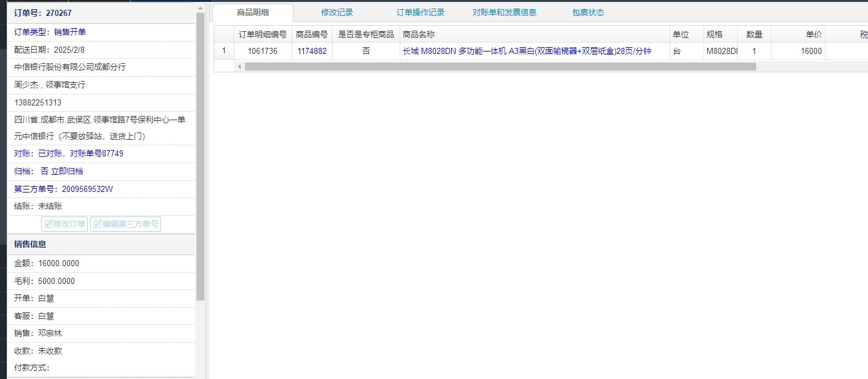This screenshot has width=868, height=379.
Task: Click the 付款方式 line
Action: (x=31, y=368)
